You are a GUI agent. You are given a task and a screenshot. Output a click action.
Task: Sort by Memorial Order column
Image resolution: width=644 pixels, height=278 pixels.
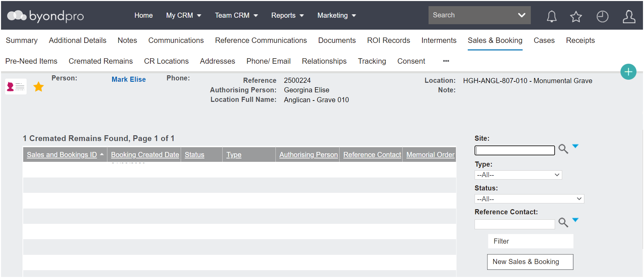pyautogui.click(x=430, y=155)
